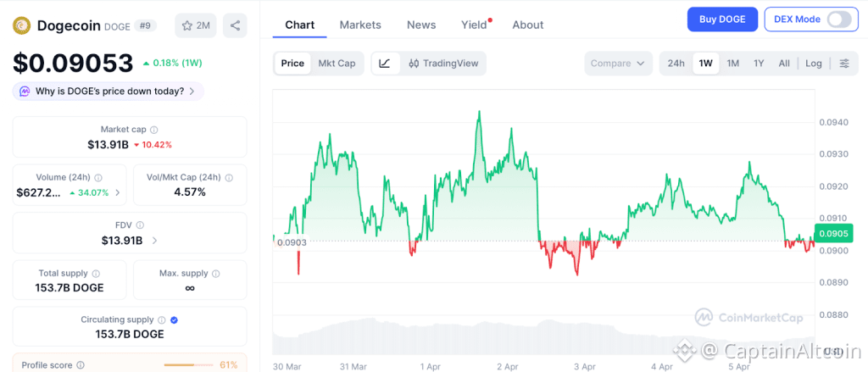The width and height of the screenshot is (868, 372).
Task: Open the News tab
Action: click(x=421, y=25)
